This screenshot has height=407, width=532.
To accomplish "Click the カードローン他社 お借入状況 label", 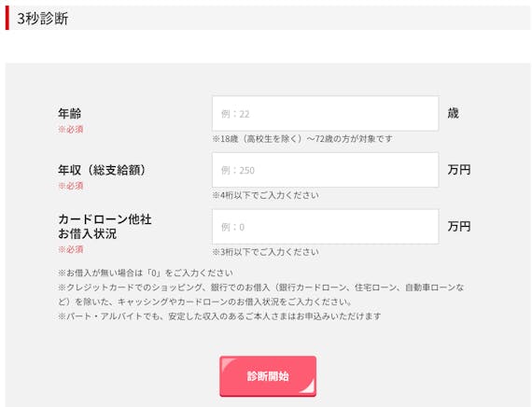I will coord(105,227).
